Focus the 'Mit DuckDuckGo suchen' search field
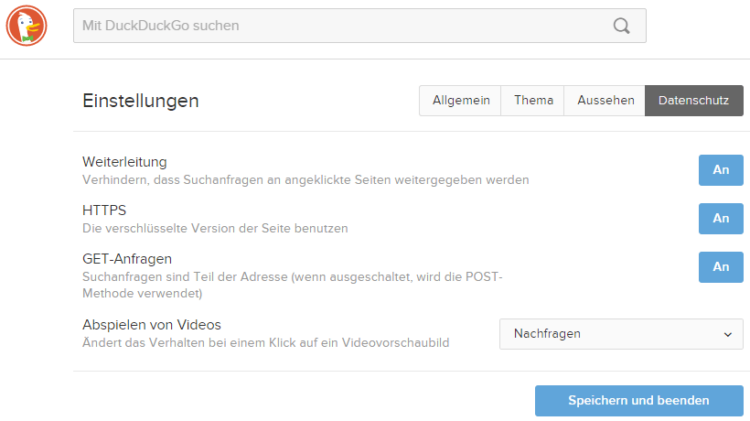This screenshot has width=750, height=421. click(x=340, y=26)
